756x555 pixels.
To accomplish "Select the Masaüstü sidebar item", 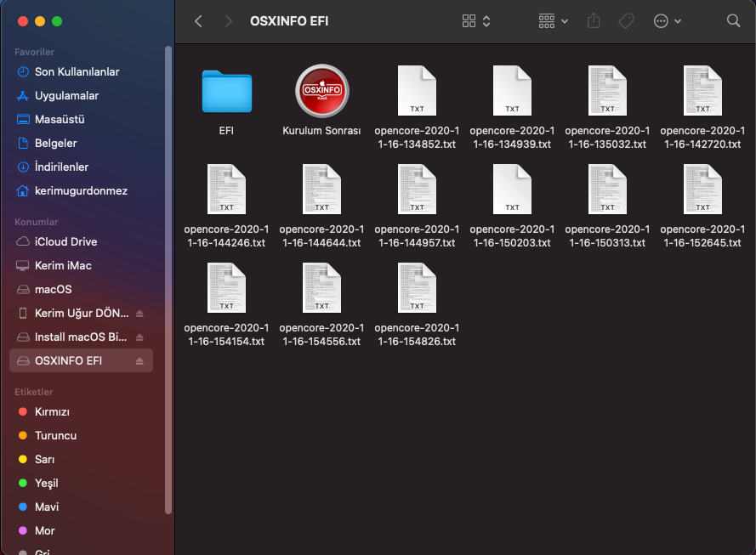I will pos(60,120).
